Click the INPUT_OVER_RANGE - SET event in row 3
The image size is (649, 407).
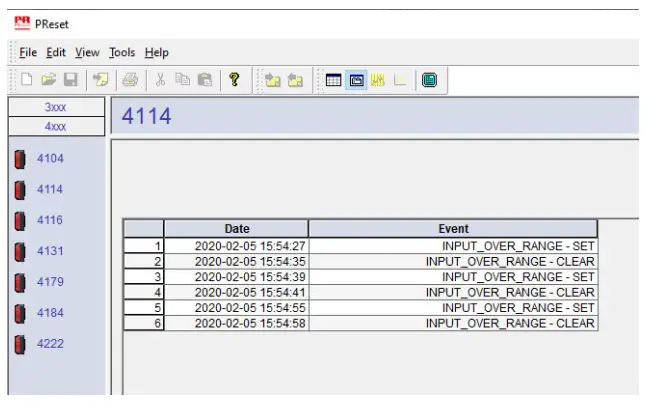[453, 277]
